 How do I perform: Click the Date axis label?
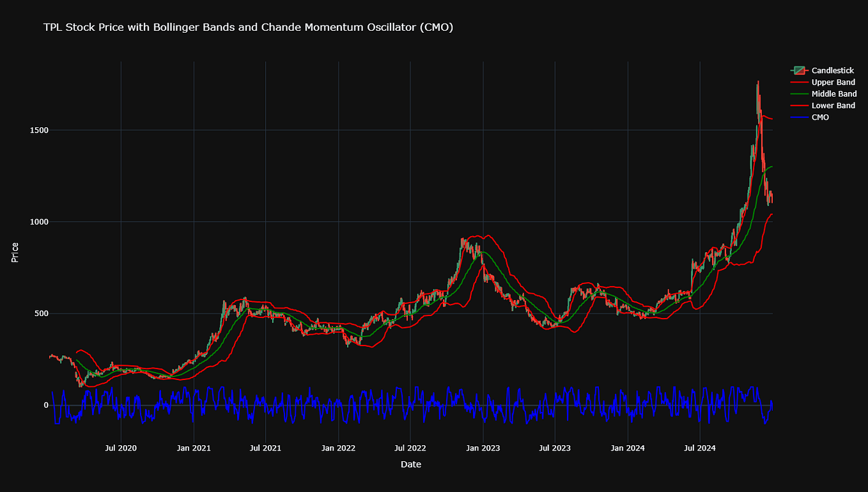point(411,464)
